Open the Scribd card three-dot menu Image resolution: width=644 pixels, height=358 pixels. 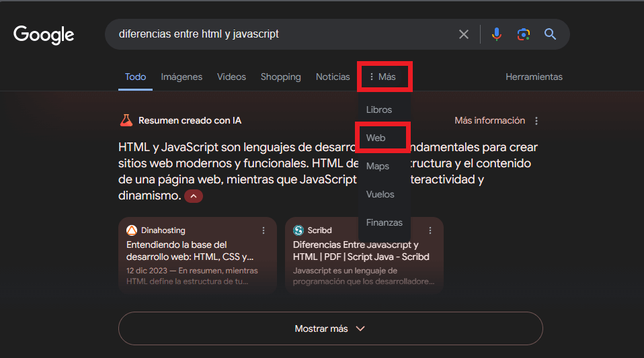(x=430, y=231)
